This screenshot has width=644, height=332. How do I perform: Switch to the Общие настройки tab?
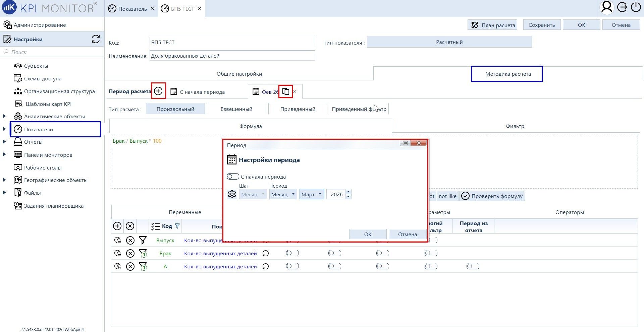(x=239, y=74)
